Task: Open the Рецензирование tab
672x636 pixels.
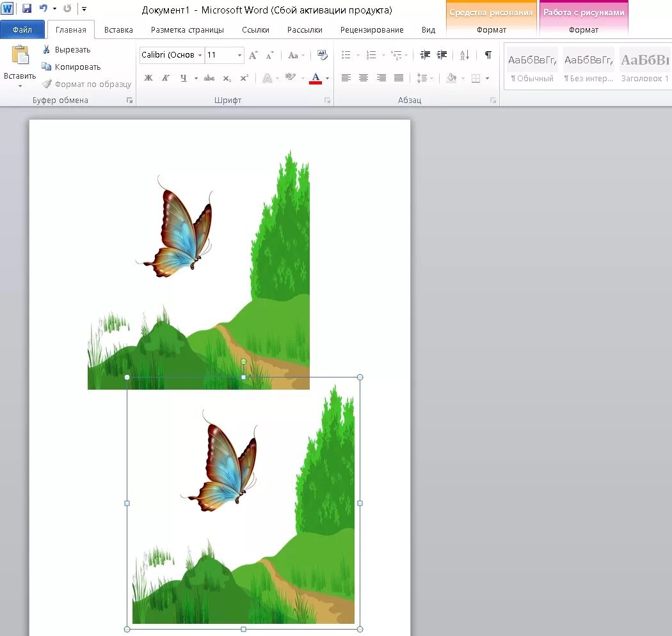Action: [x=372, y=29]
